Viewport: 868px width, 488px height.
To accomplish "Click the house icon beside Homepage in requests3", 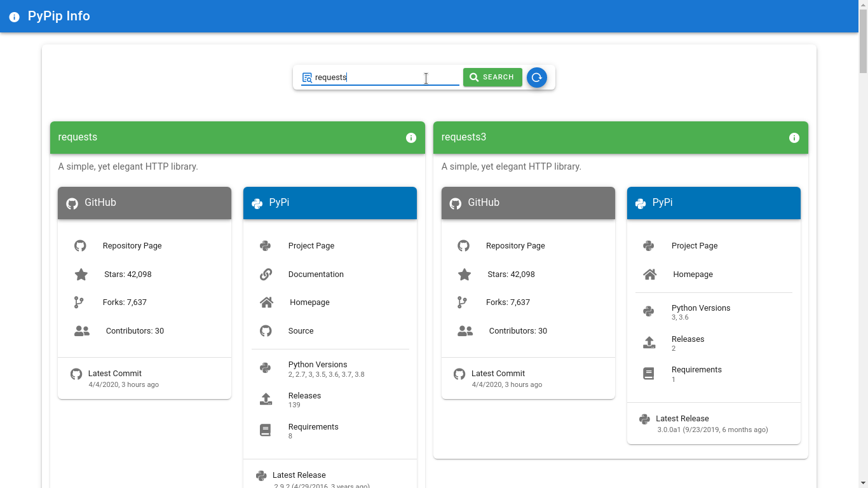I will [x=650, y=274].
